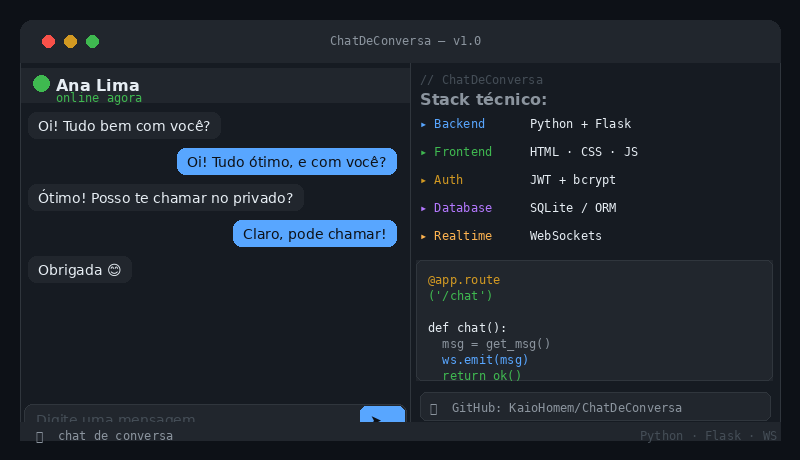The height and width of the screenshot is (460, 800).
Task: Click the @app.route code snippet block
Action: (x=594, y=320)
